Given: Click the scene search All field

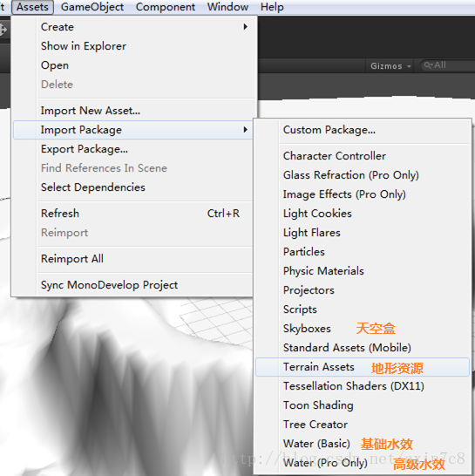Looking at the screenshot, I should point(448,65).
